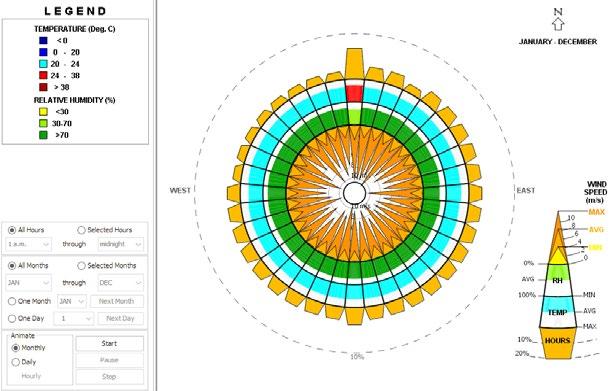
Task: Click the Stop animation button
Action: (109, 377)
